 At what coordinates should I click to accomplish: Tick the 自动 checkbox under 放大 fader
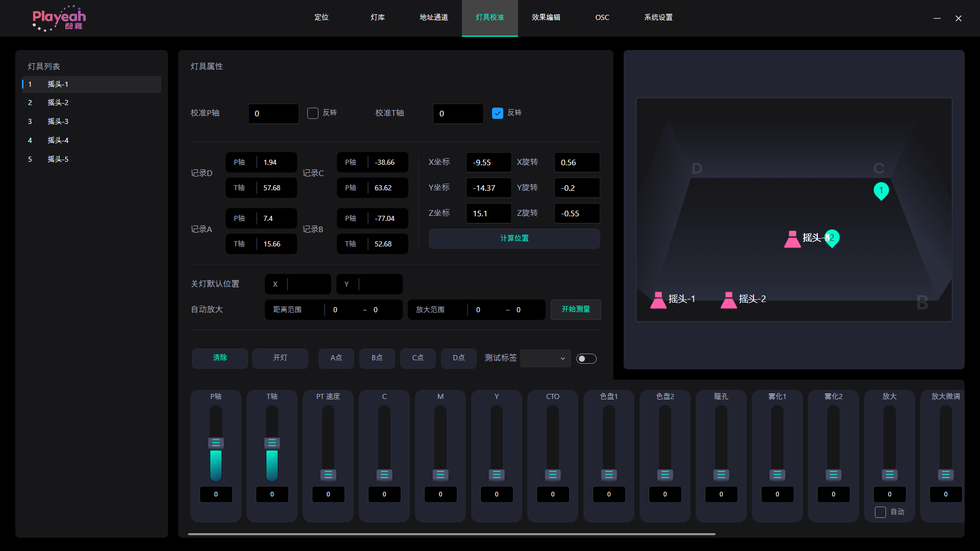880,512
